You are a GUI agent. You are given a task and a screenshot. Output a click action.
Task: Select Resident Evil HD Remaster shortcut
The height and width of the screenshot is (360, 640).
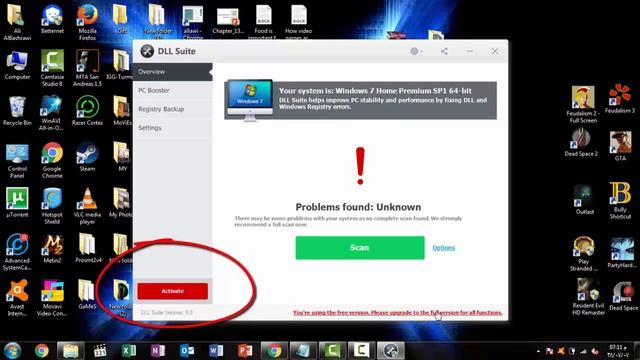[x=588, y=297]
